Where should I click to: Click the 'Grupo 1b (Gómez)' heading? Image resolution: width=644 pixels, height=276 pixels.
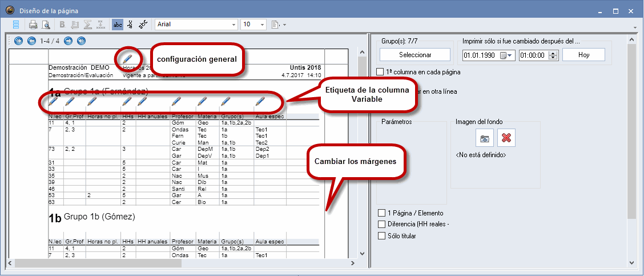[99, 217]
